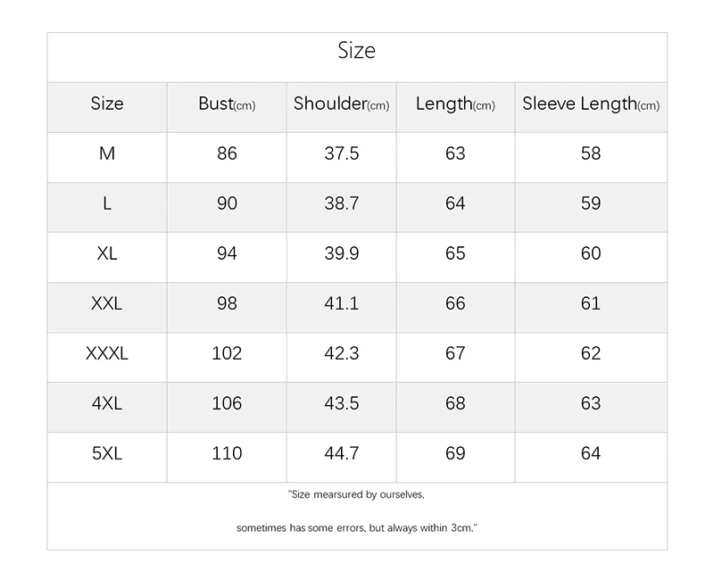This screenshot has height=588, width=714.
Task: Select the 5XL size label
Action: (x=107, y=453)
